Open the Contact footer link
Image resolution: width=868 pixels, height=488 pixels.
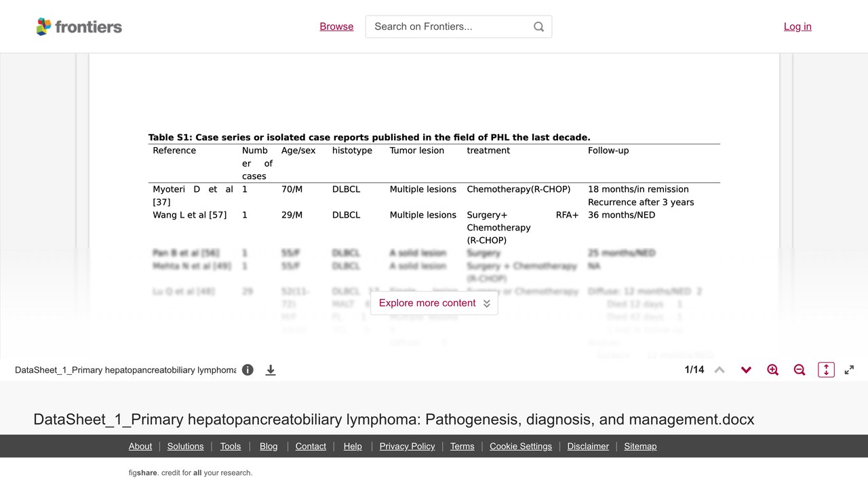pyautogui.click(x=311, y=446)
